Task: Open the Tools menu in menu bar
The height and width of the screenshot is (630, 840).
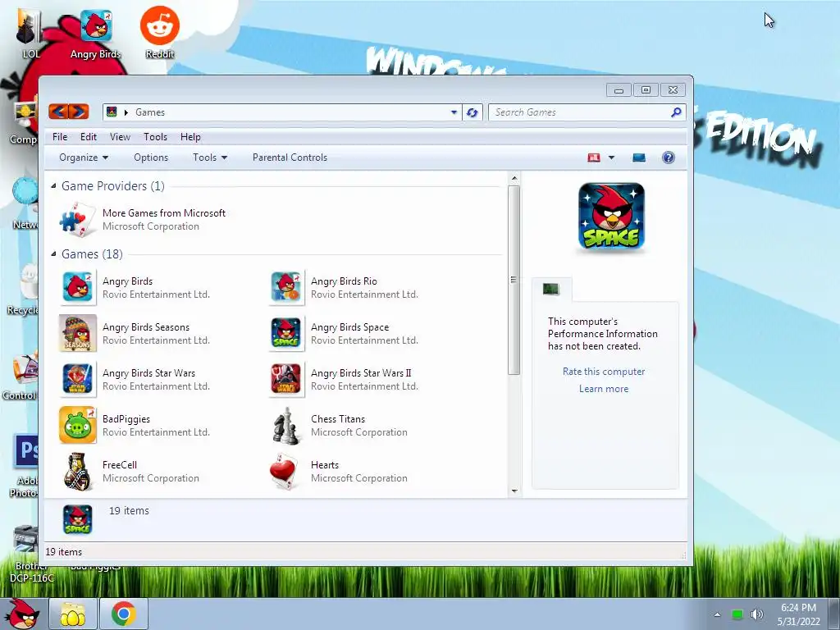Action: click(155, 137)
